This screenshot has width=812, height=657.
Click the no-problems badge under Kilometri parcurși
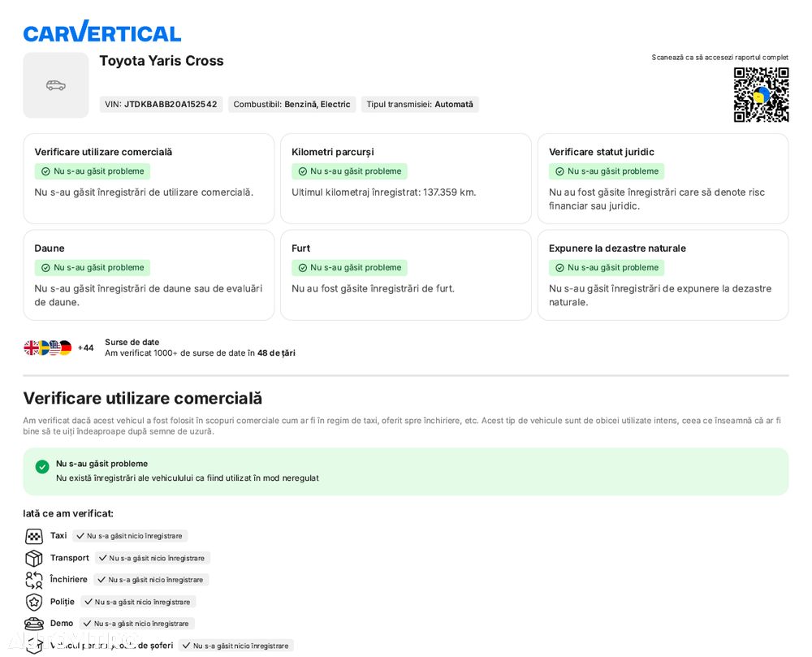click(x=349, y=171)
